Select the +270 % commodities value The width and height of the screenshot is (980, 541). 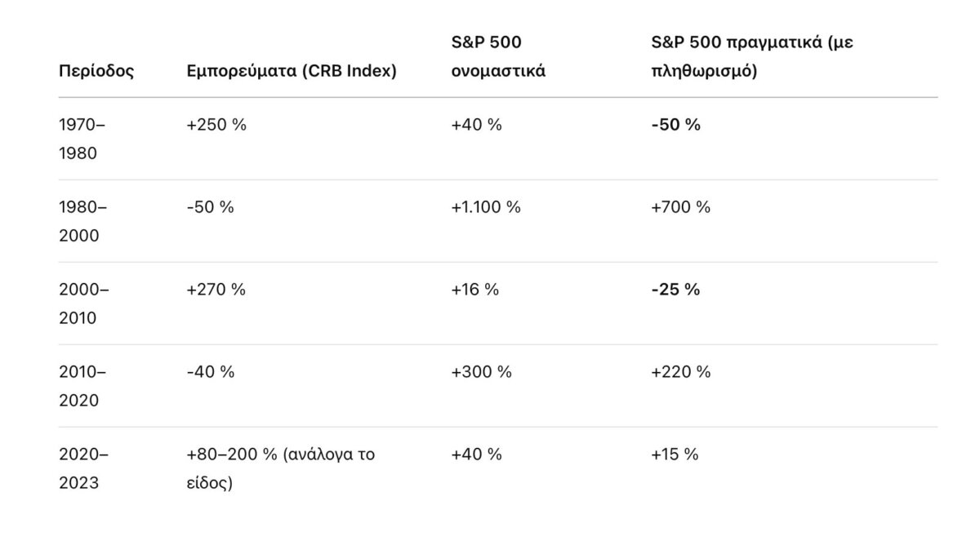216,290
